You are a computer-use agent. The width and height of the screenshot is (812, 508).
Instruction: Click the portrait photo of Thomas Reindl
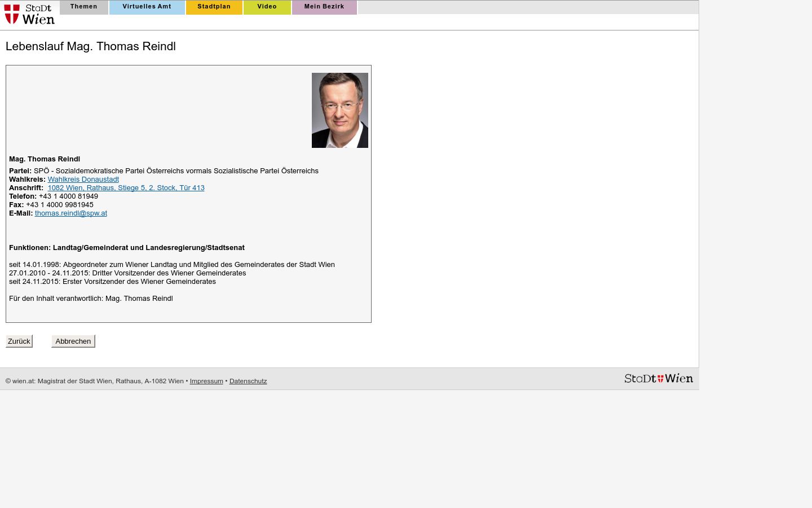click(340, 110)
